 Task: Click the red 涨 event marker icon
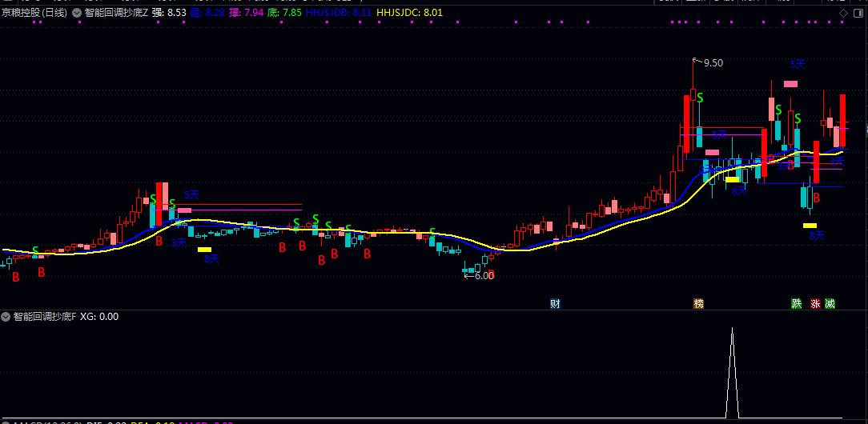pos(815,304)
